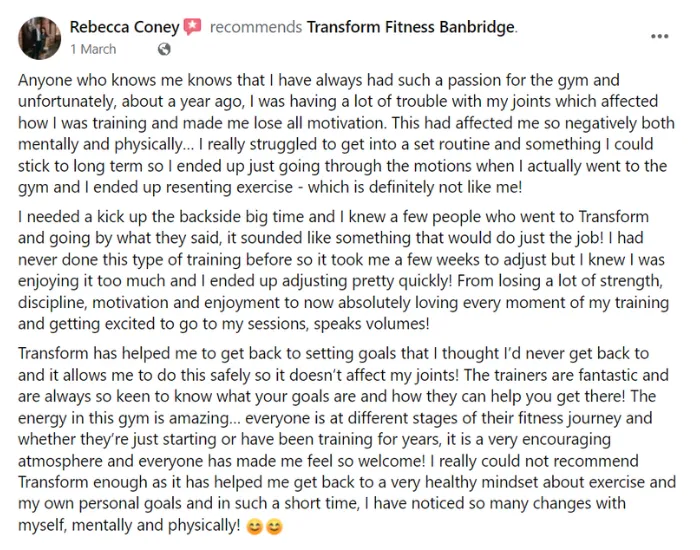Open Rebecca Coney's profile picture
The height and width of the screenshot is (550, 700).
(39, 38)
